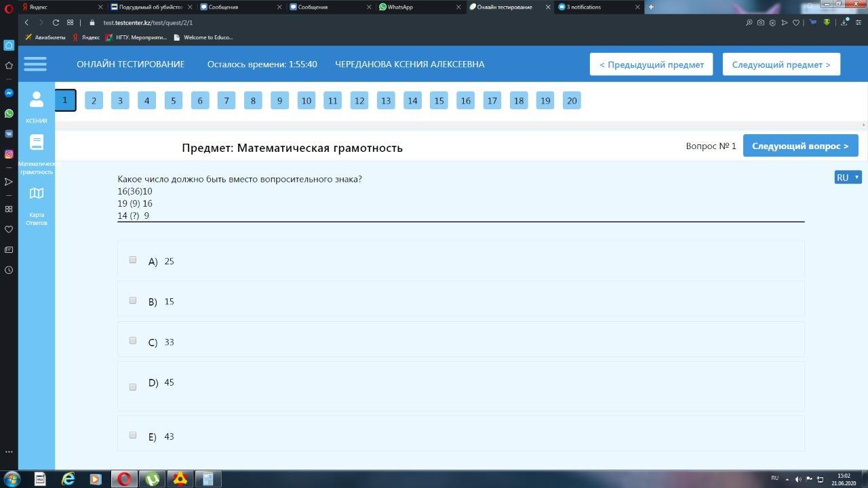Click the volume icon in system tray
The height and width of the screenshot is (488, 868).
(x=797, y=479)
